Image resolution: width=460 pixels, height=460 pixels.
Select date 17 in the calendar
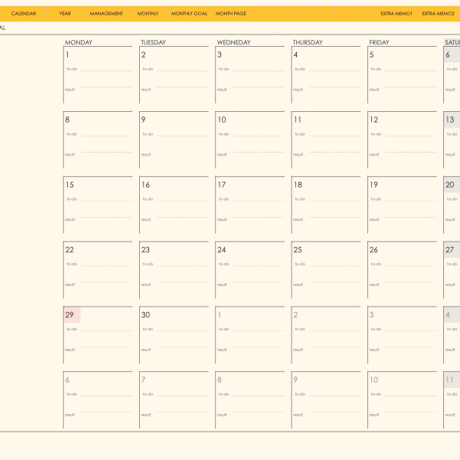pos(222,185)
